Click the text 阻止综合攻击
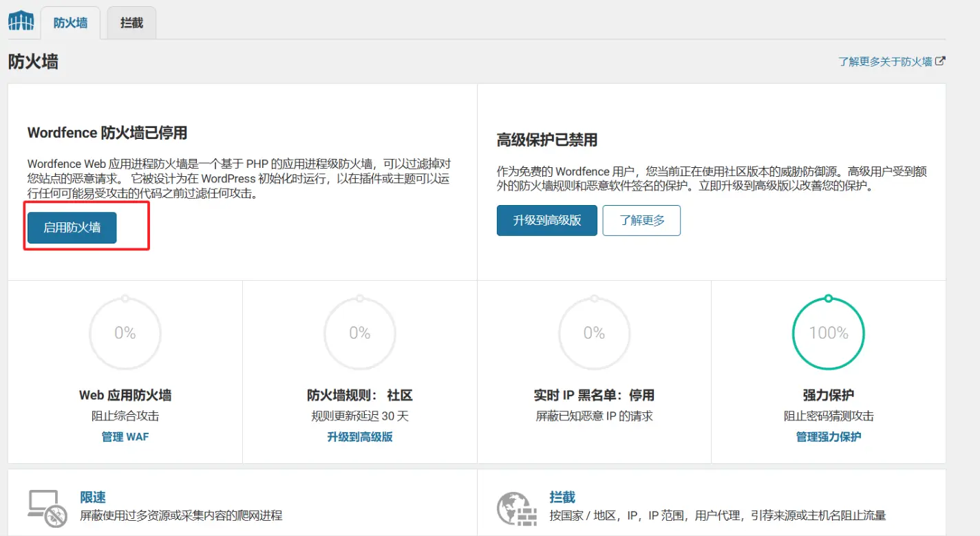This screenshot has width=980, height=536. pos(125,416)
